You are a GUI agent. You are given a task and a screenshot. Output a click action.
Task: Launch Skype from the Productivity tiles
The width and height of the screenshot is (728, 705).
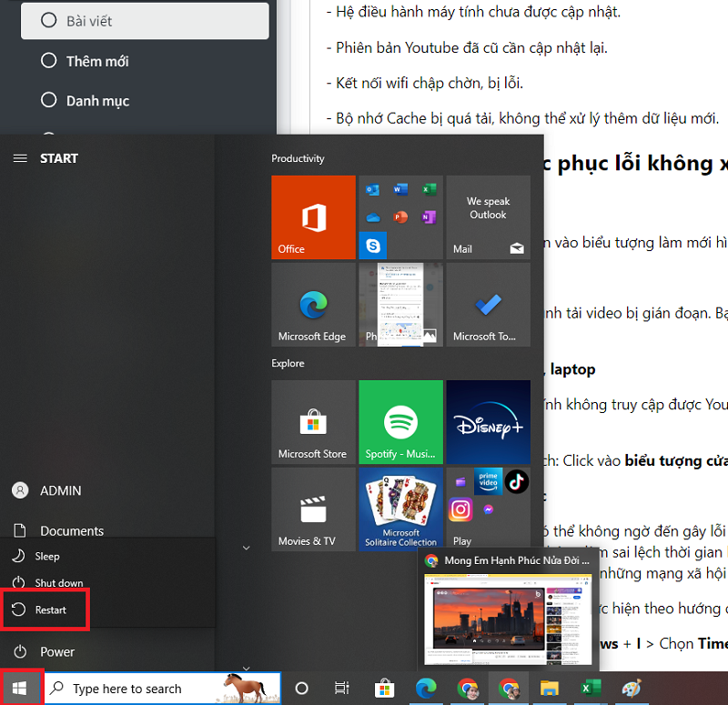click(373, 245)
